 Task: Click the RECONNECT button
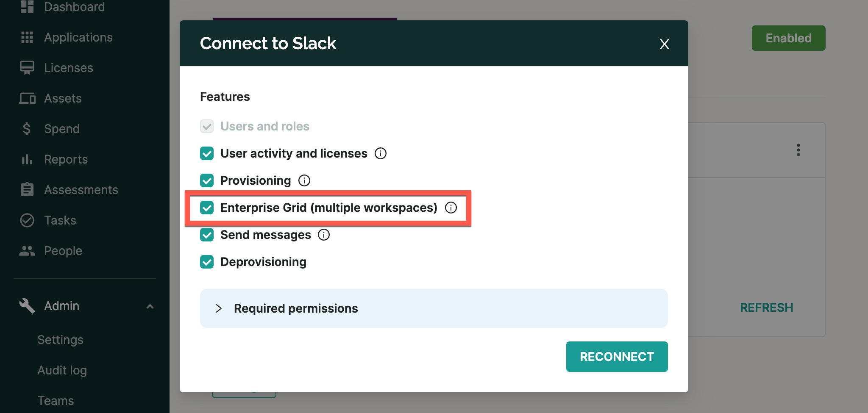point(617,357)
